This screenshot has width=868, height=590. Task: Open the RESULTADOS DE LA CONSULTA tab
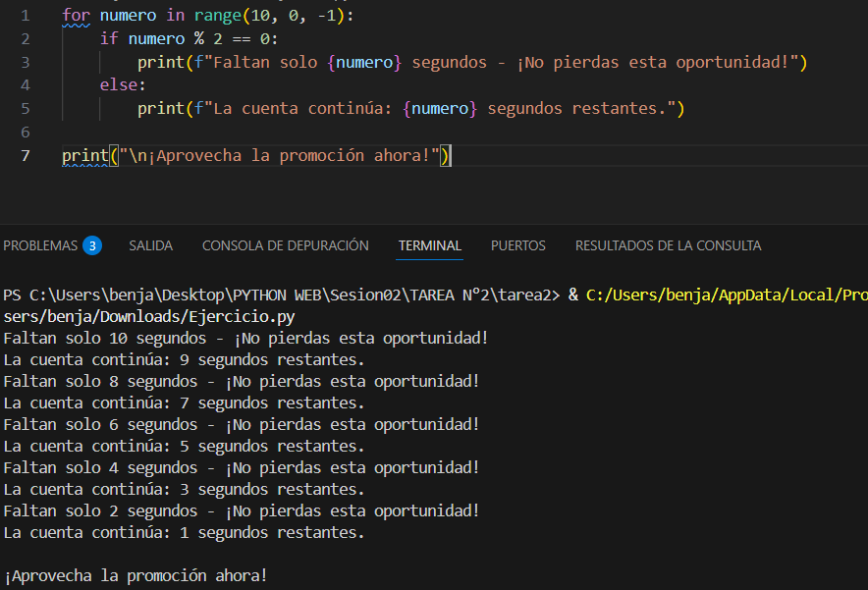point(668,245)
